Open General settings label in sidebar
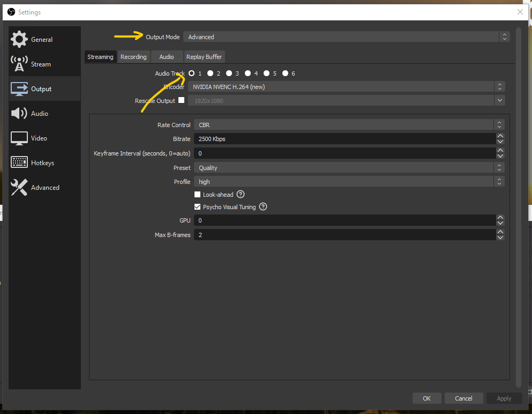 click(42, 39)
